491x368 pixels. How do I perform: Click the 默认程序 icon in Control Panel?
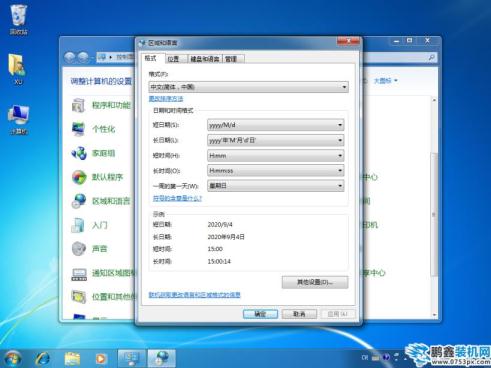79,177
